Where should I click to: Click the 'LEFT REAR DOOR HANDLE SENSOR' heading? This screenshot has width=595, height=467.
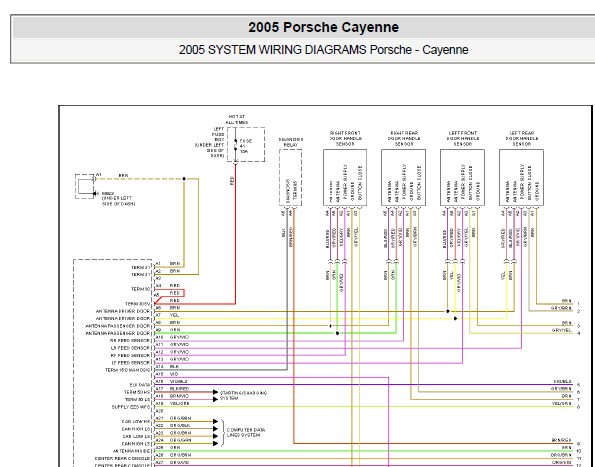coord(522,138)
